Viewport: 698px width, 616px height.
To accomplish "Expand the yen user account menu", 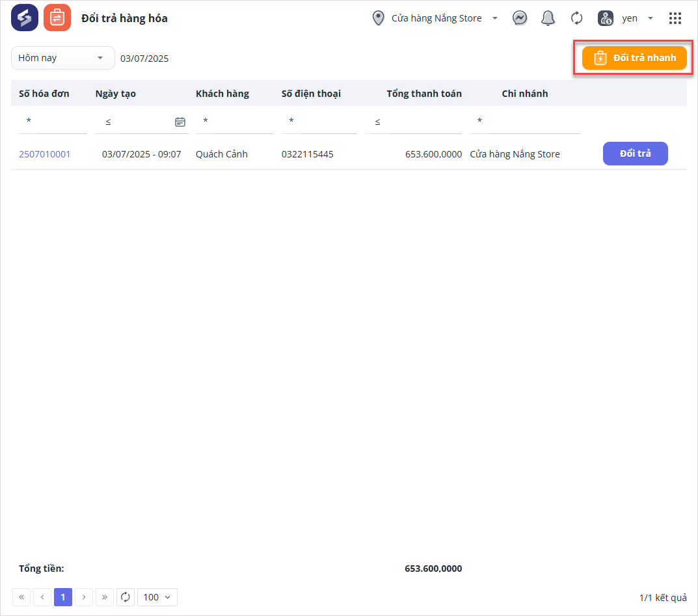I will point(638,18).
